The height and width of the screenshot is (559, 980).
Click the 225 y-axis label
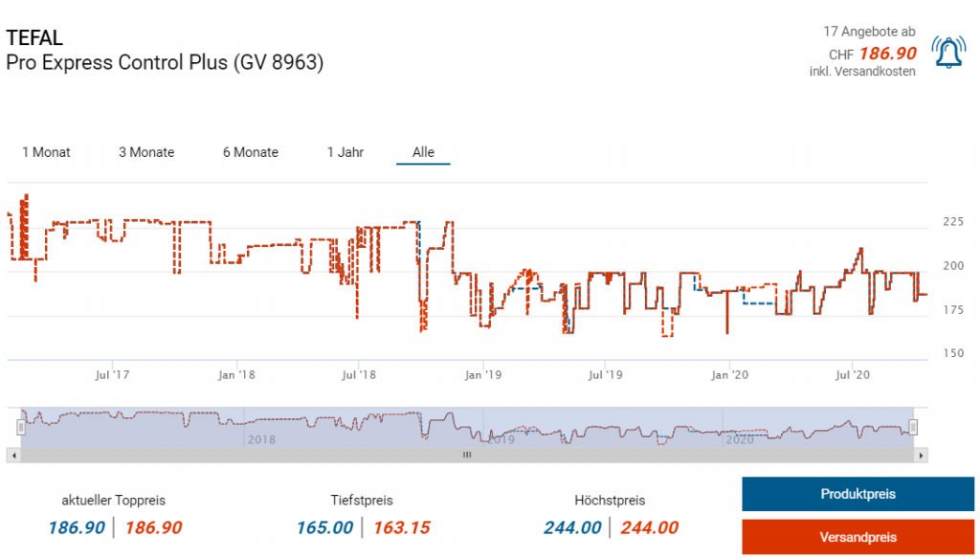953,222
